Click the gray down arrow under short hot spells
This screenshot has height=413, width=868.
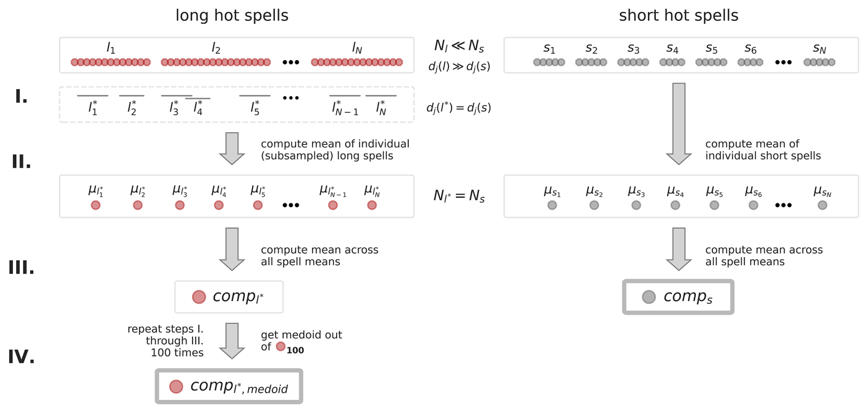679,123
